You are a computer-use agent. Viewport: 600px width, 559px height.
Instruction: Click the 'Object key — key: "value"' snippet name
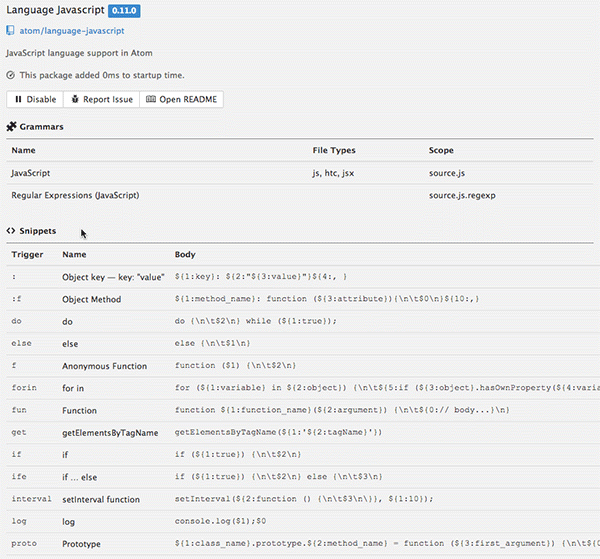pyautogui.click(x=113, y=277)
